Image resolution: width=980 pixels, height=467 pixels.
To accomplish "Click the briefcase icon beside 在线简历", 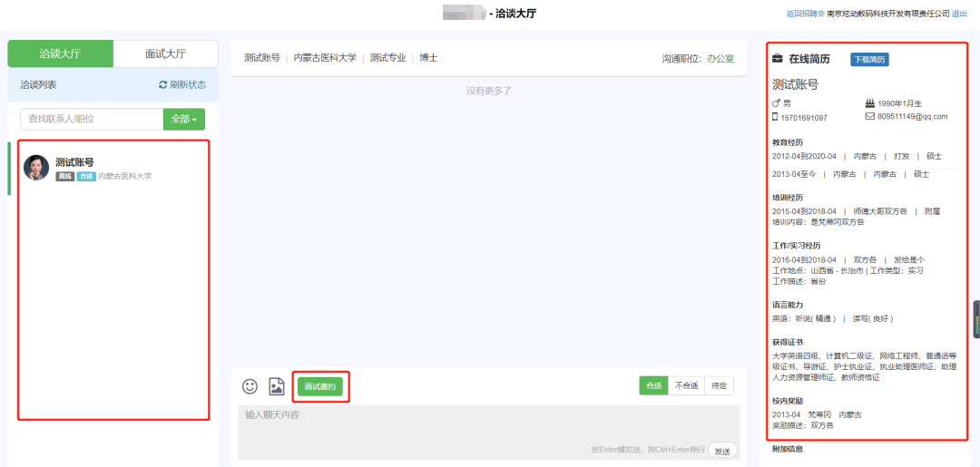I will click(778, 59).
